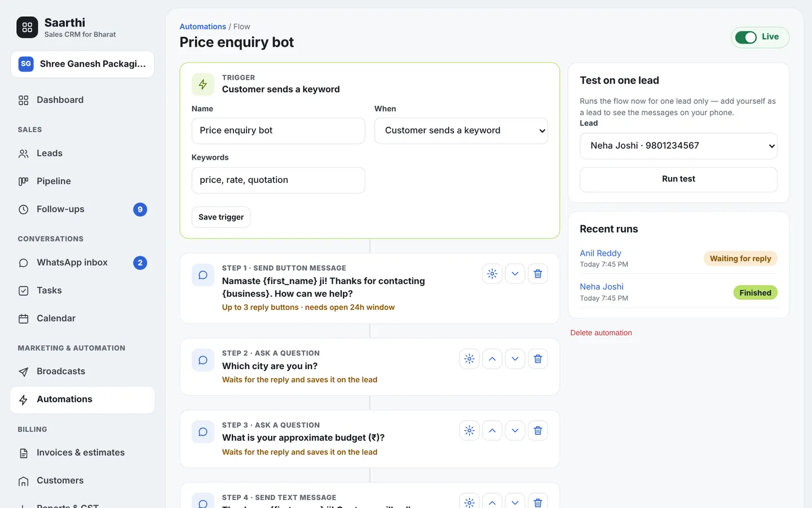The image size is (812, 508).
Task: Open settings for Step 1 button message
Action: pos(492,274)
